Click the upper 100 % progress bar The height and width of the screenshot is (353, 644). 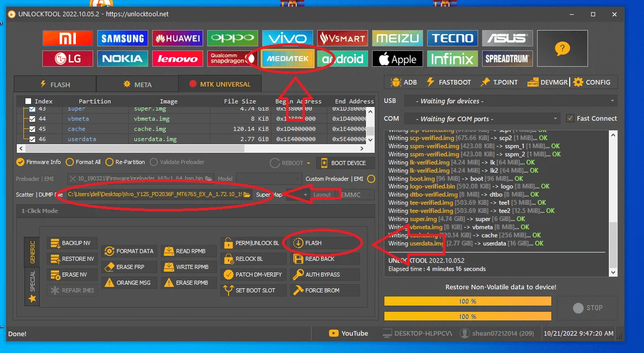(467, 301)
